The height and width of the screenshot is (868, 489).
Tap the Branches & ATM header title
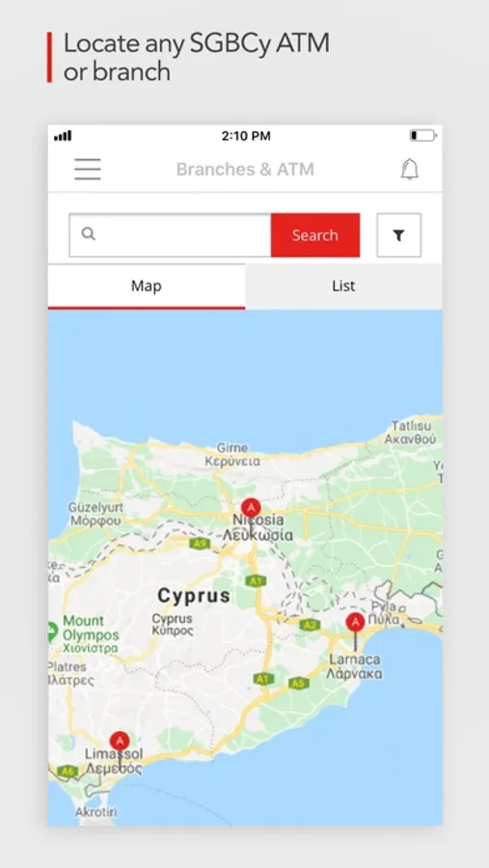coord(245,170)
